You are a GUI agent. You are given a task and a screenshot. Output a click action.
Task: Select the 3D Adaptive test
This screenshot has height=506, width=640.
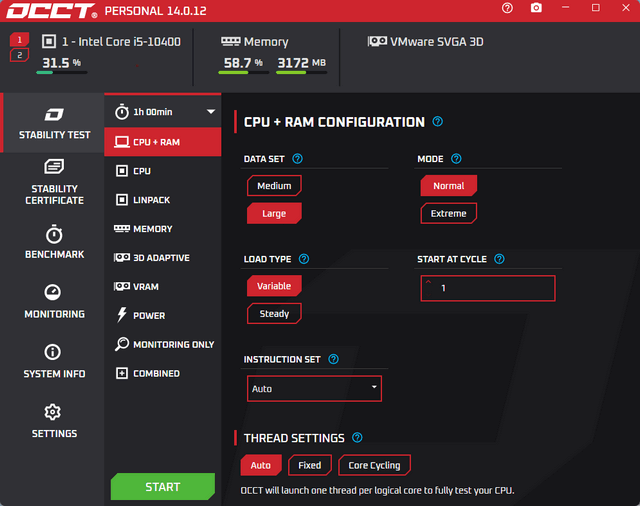[x=160, y=258]
